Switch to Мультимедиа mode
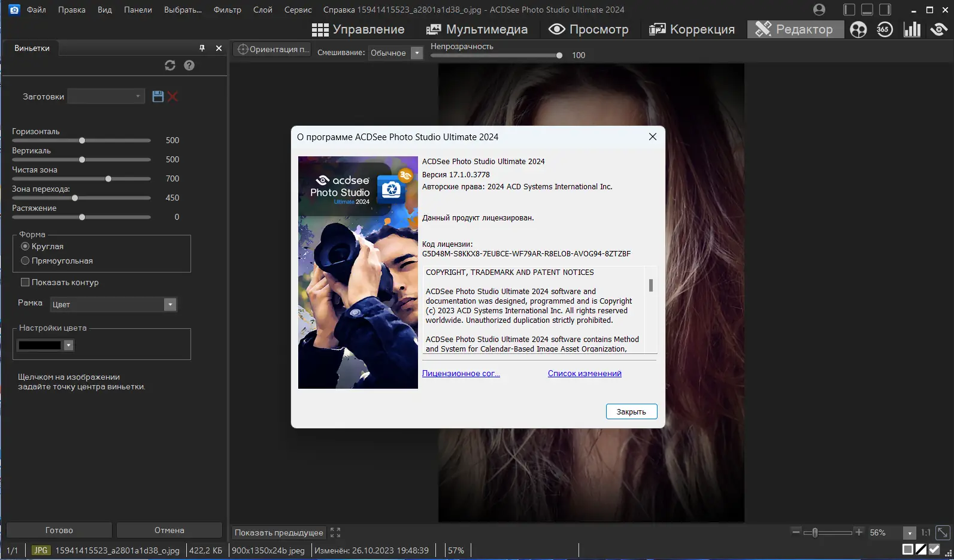Image resolution: width=954 pixels, height=560 pixels. [477, 29]
